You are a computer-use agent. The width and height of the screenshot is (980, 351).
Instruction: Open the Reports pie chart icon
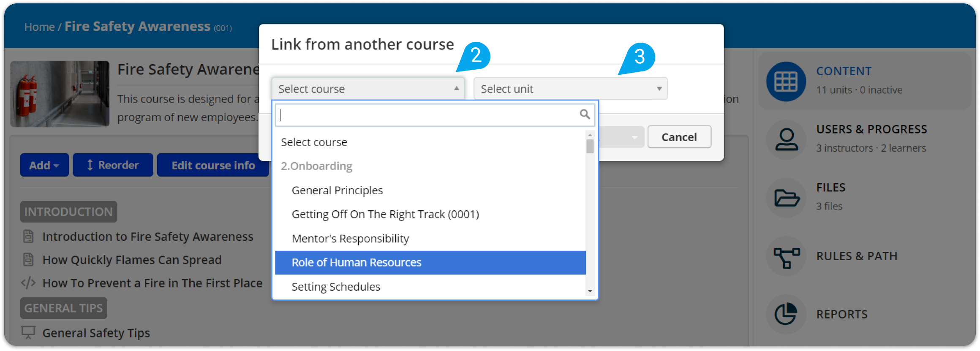pyautogui.click(x=786, y=314)
